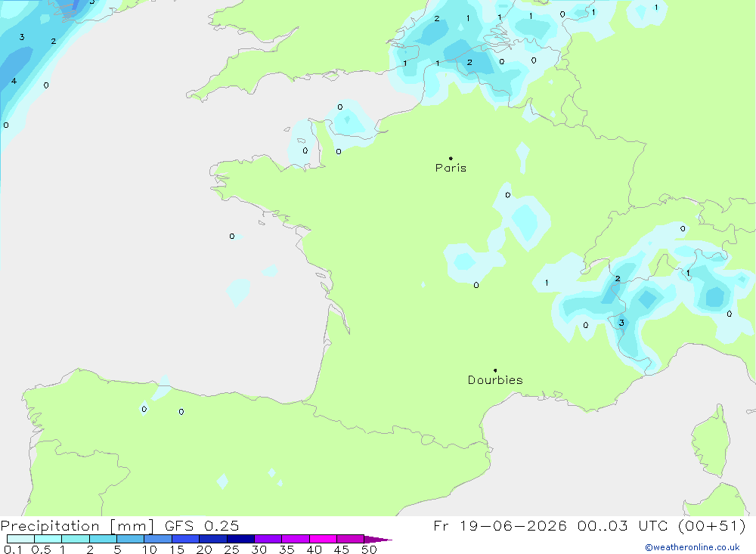756x554 pixels.
Task: Click the value 1 west of the Alps
Action: pyautogui.click(x=547, y=283)
